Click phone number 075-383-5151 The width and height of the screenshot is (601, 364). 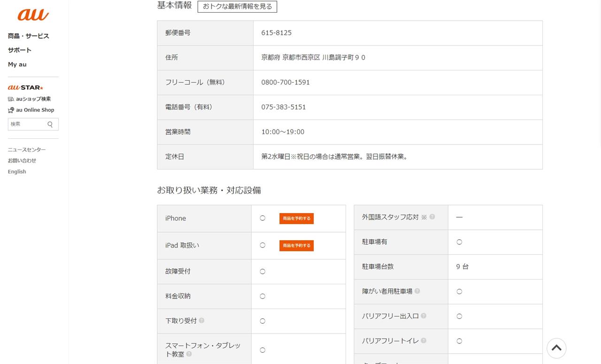(284, 107)
